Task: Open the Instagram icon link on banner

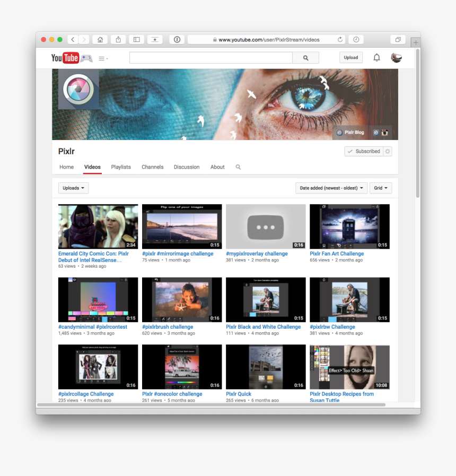Action: (384, 133)
